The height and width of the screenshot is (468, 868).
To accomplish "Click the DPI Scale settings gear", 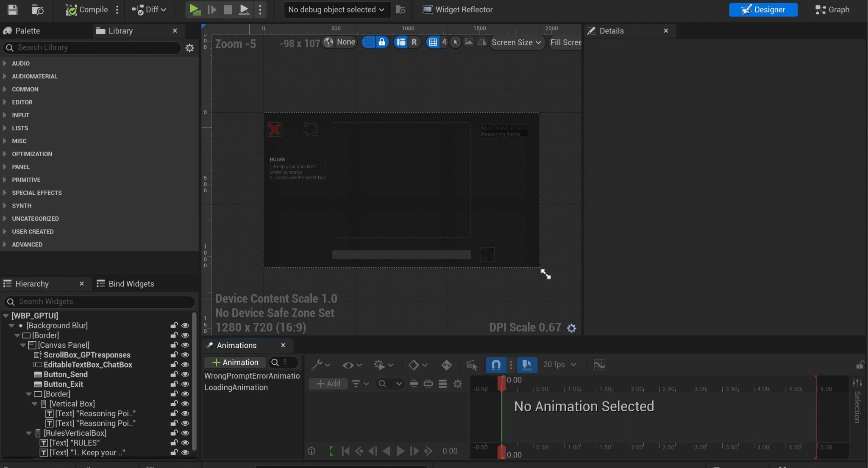I will (x=571, y=328).
